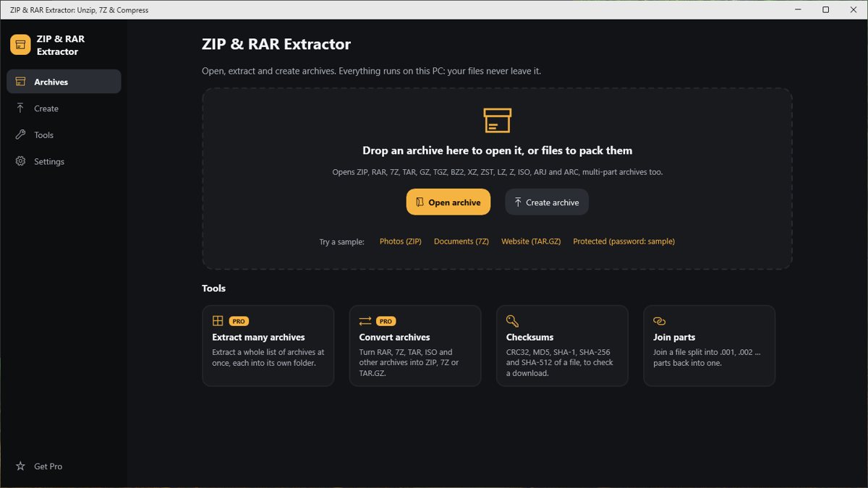
Task: Open the Website (TAR.GZ) sample
Action: point(531,241)
